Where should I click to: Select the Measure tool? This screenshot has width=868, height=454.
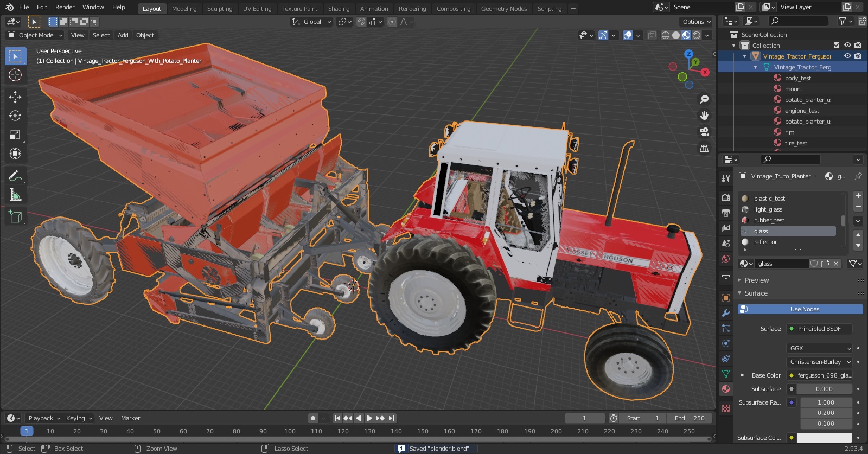tap(15, 194)
